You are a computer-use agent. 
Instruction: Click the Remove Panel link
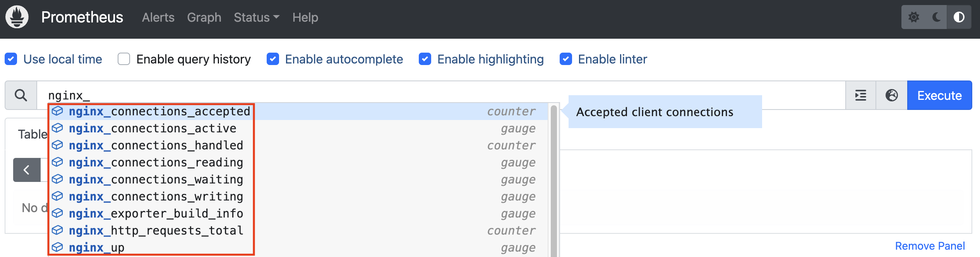(930, 246)
